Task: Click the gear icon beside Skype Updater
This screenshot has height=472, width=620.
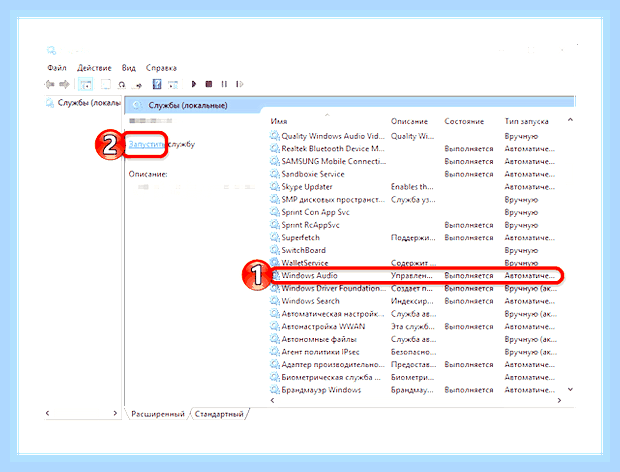Action: (x=274, y=187)
